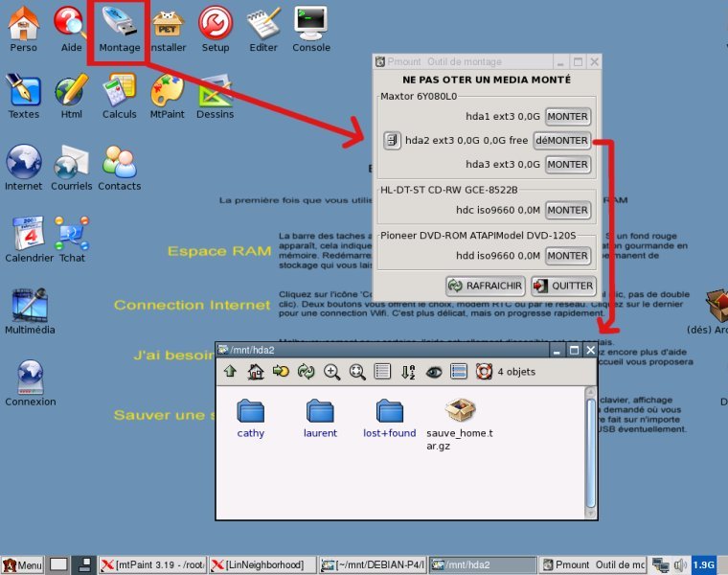Switch to mtPaint 3.19 taskbar window

tap(153, 565)
